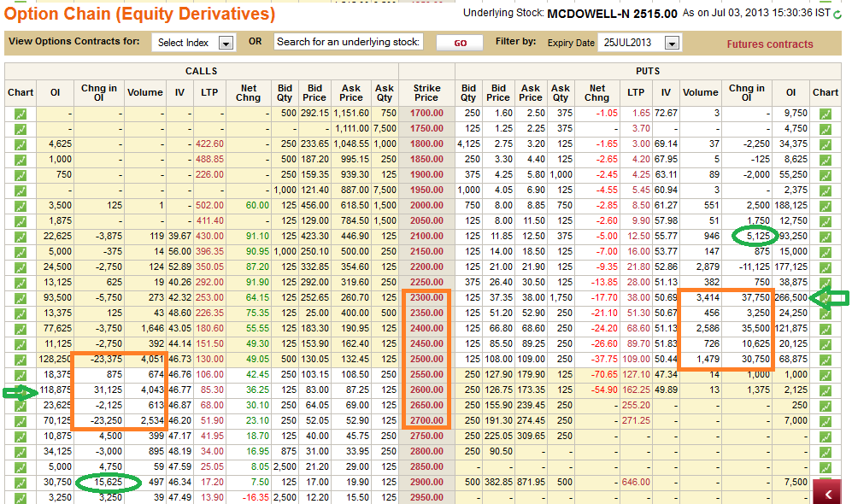Open the Expiry Date 25JUL2013 dropdown
This screenshot has height=504, width=852.
point(639,43)
